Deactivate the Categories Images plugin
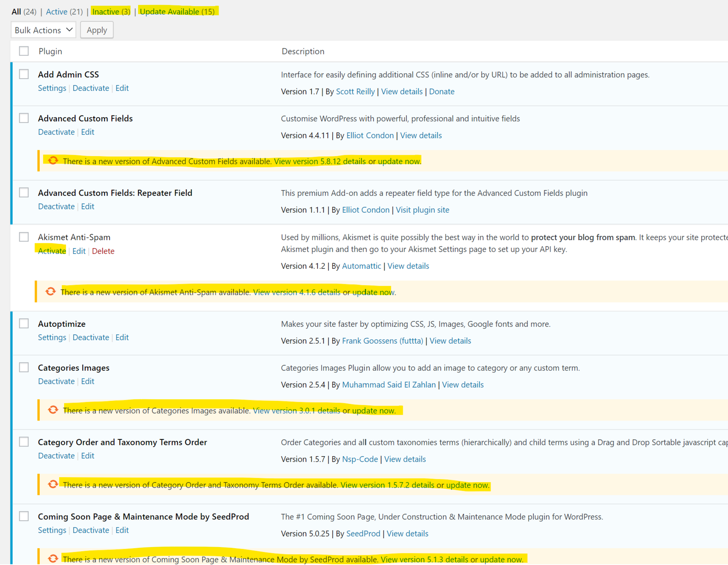This screenshot has width=728, height=565. click(x=56, y=381)
